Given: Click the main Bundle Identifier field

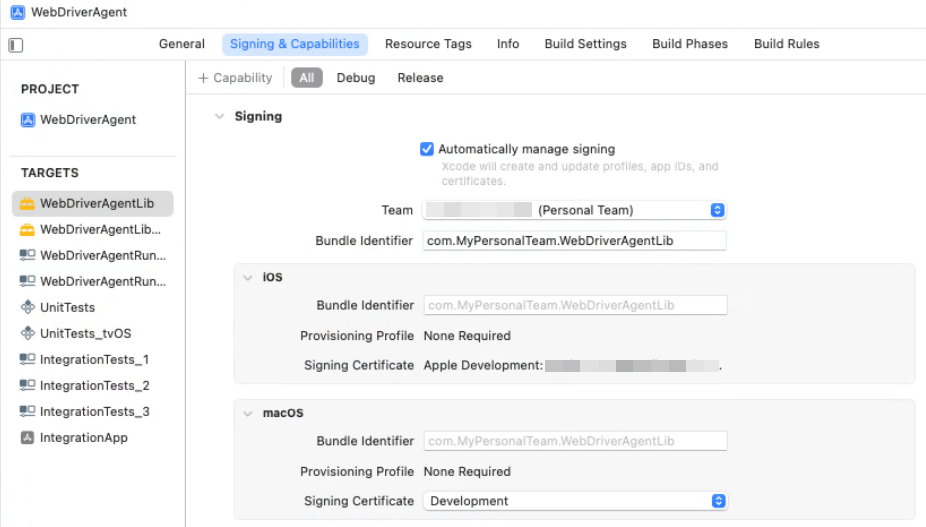Looking at the screenshot, I should coord(574,241).
